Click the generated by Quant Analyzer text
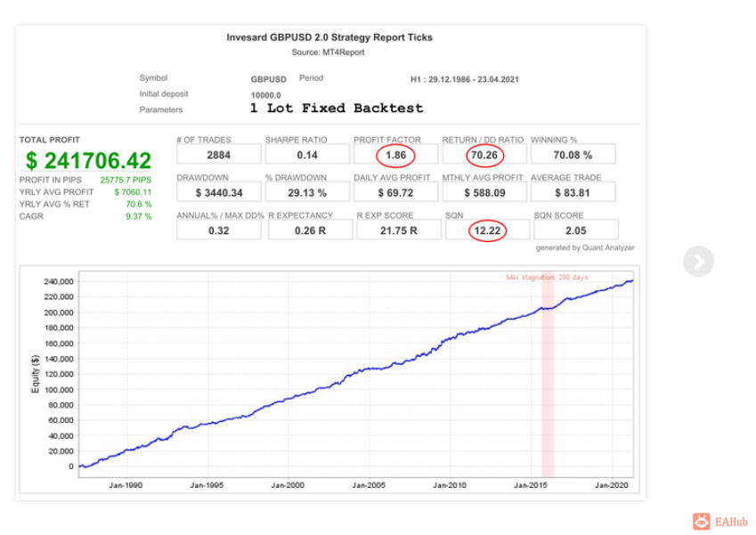This screenshot has width=756, height=535. (x=585, y=247)
